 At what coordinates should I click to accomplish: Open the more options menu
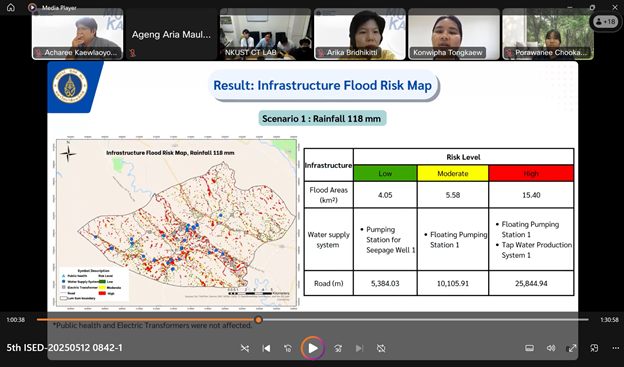pyautogui.click(x=615, y=348)
